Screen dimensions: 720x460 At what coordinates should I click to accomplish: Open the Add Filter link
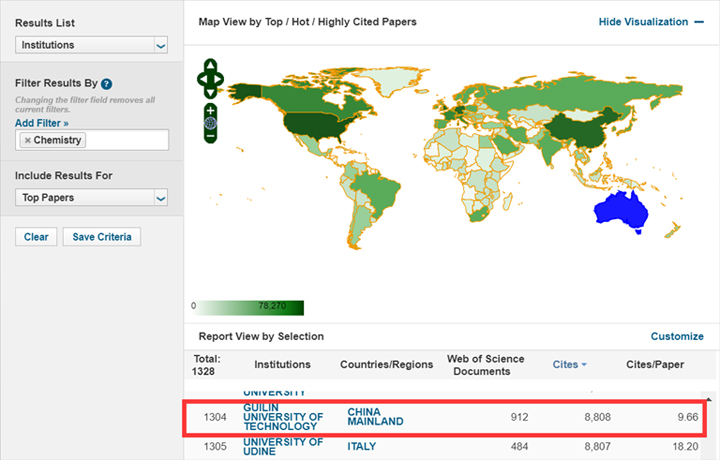[x=42, y=123]
